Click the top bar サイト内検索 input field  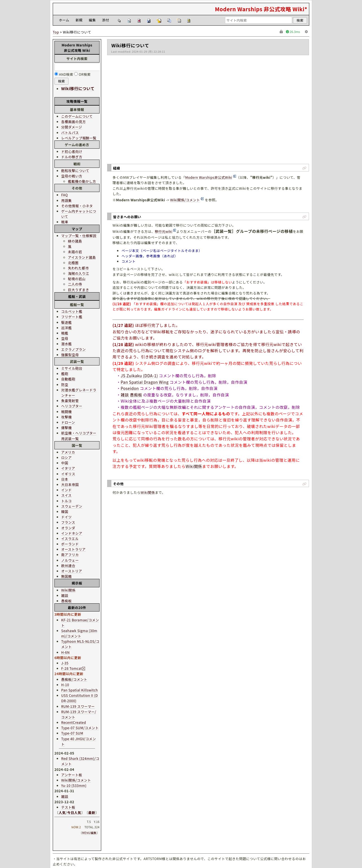(x=259, y=20)
